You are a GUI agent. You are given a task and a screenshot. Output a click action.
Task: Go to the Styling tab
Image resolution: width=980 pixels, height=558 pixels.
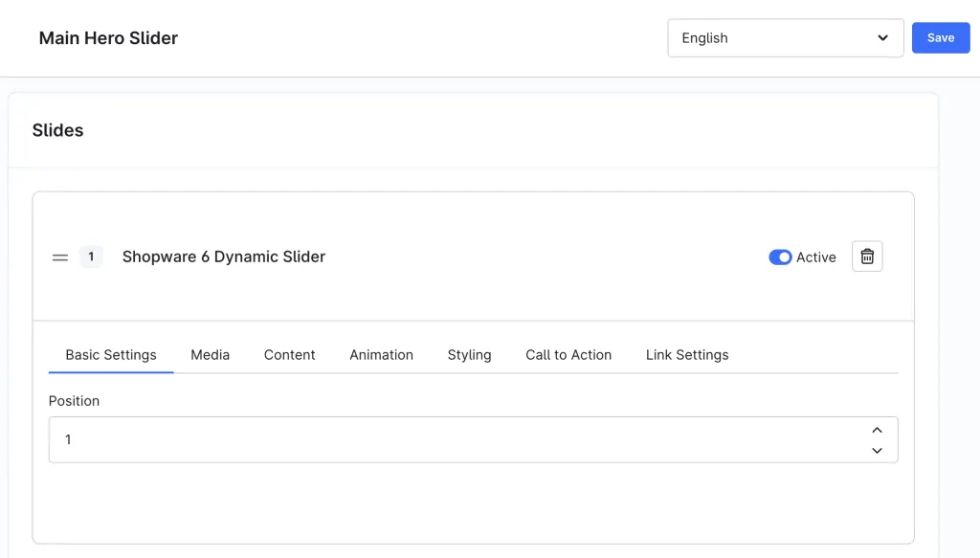point(469,355)
